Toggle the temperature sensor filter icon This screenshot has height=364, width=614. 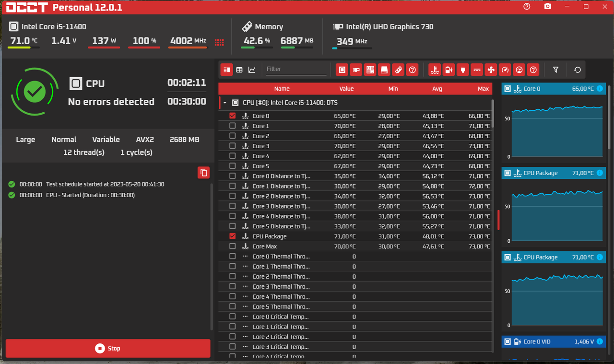point(435,70)
